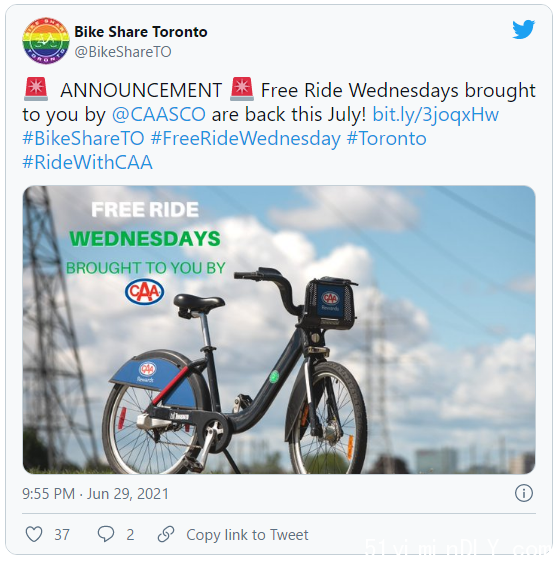Open the tweet info circle icon
This screenshot has width=556, height=565.
coord(524,493)
